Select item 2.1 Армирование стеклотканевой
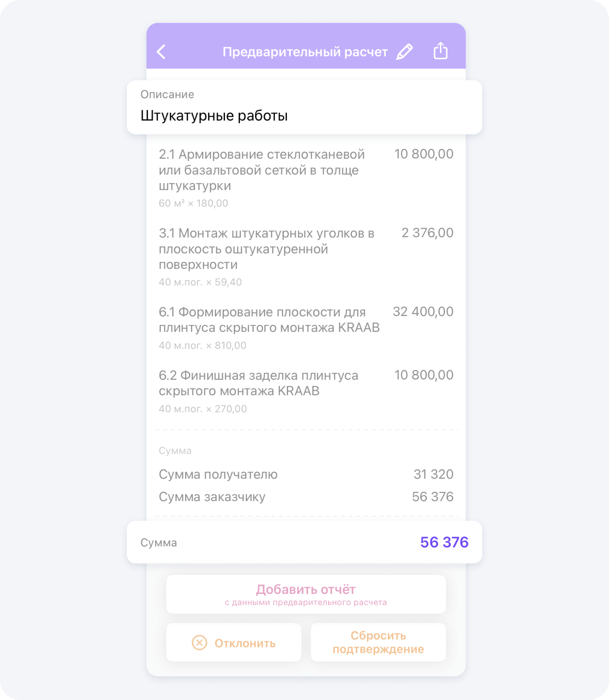609x700 pixels. click(x=262, y=170)
